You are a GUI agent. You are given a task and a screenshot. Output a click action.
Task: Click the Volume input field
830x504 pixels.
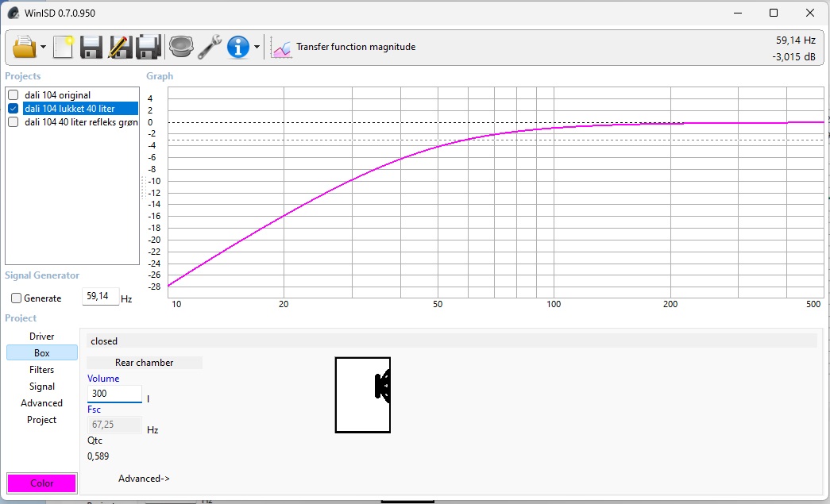coord(114,394)
